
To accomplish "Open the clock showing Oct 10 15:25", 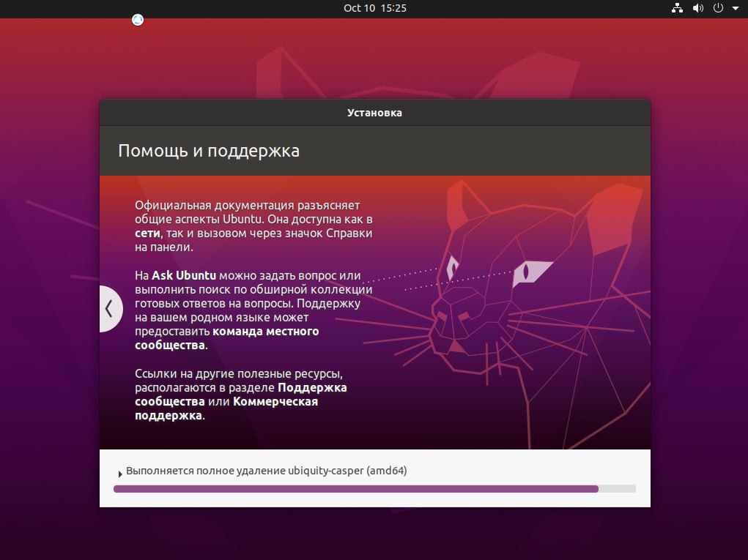I will pyautogui.click(x=375, y=8).
